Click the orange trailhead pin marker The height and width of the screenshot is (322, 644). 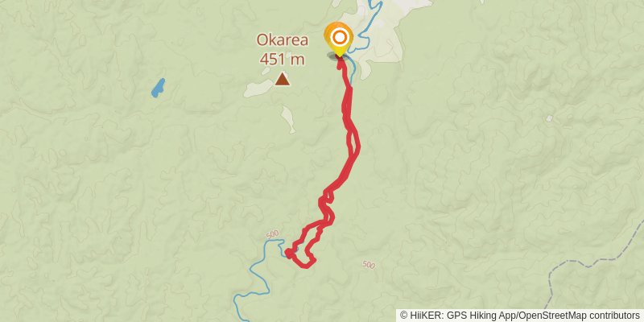(x=339, y=39)
